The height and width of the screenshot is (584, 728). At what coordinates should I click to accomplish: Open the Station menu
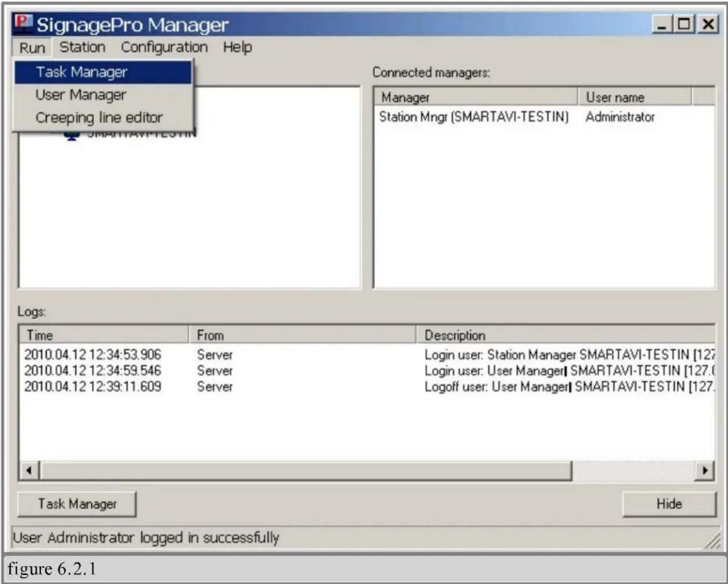click(82, 47)
